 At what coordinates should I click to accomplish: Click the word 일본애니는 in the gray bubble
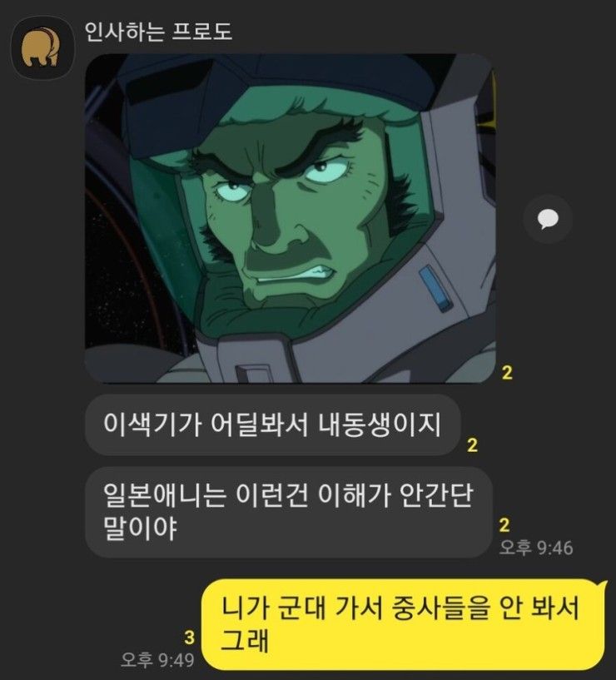point(165,495)
